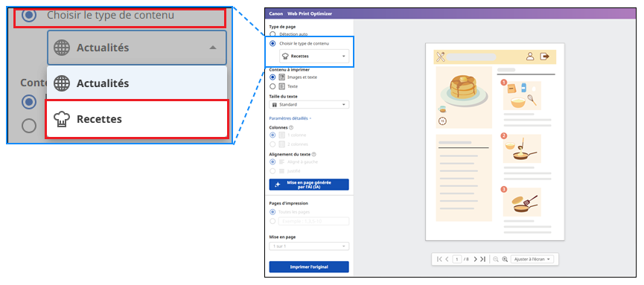Click the current page number field showing 1
Screen dimensions: 644x285
[456, 259]
